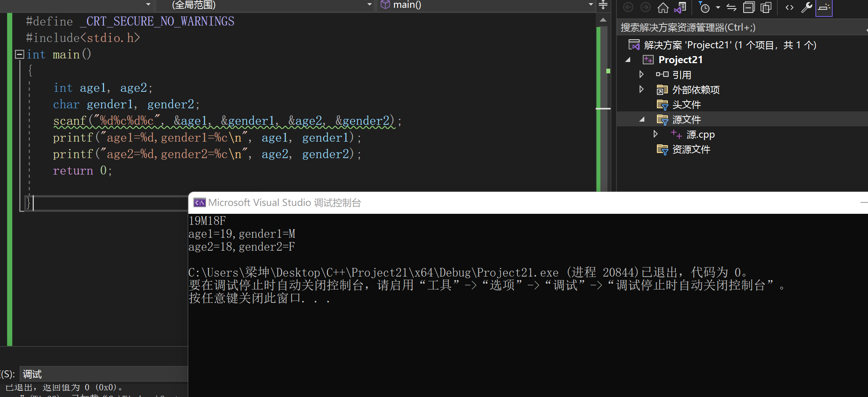Click the '19M18F' input line in console
This screenshot has height=397, width=868.
click(x=207, y=221)
